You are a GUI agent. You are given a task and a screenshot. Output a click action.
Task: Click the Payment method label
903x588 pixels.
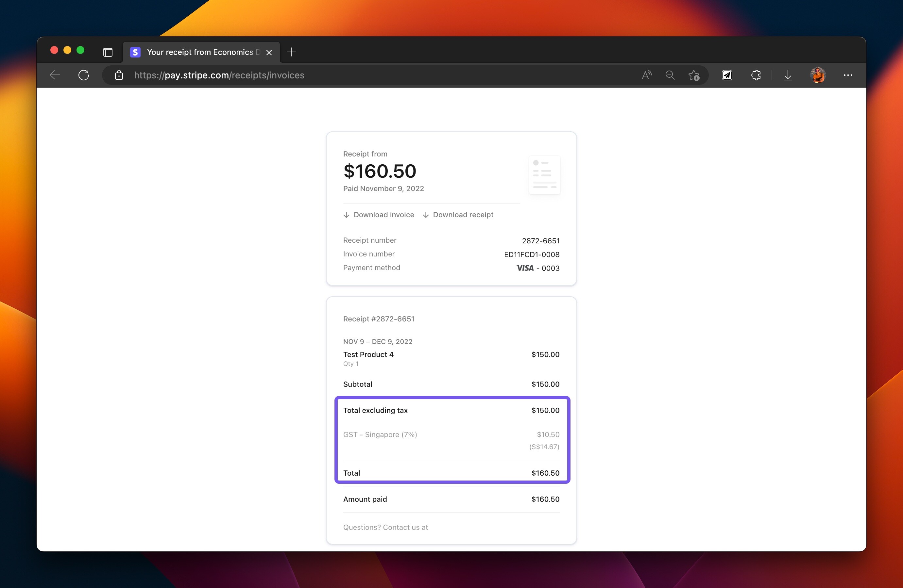[371, 268]
